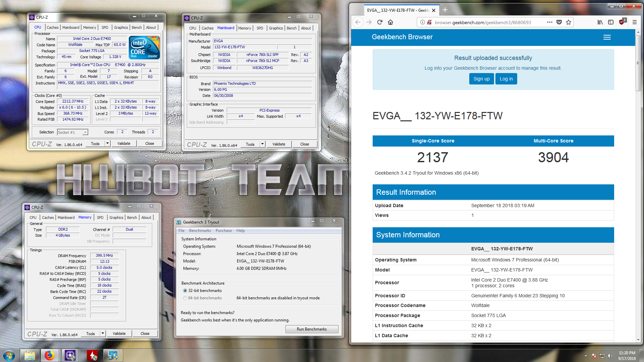The height and width of the screenshot is (362, 644).
Task: Click Sign up button
Action: [x=481, y=79]
